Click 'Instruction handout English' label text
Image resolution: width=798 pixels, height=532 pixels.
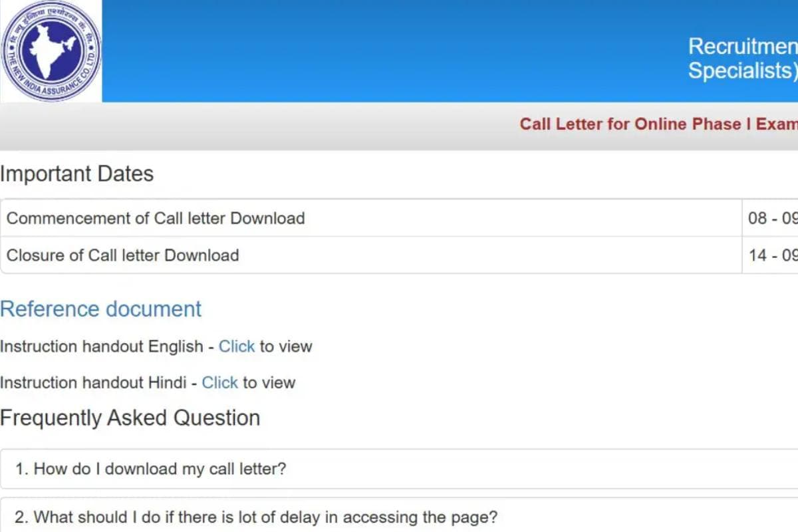pyautogui.click(x=101, y=346)
